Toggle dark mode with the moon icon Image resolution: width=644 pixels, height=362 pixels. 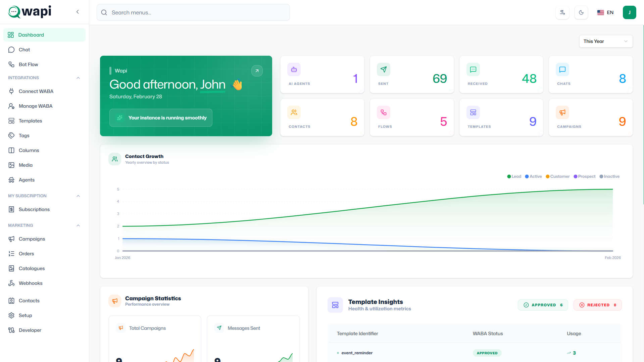(581, 12)
